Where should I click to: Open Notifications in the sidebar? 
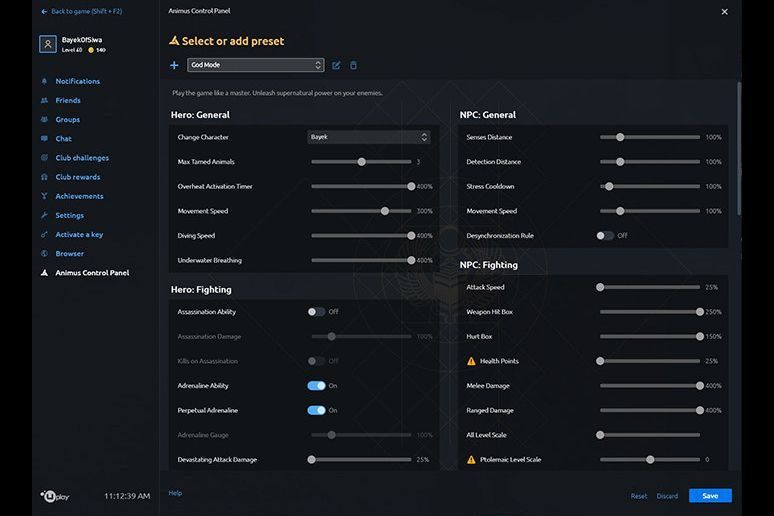tap(77, 81)
